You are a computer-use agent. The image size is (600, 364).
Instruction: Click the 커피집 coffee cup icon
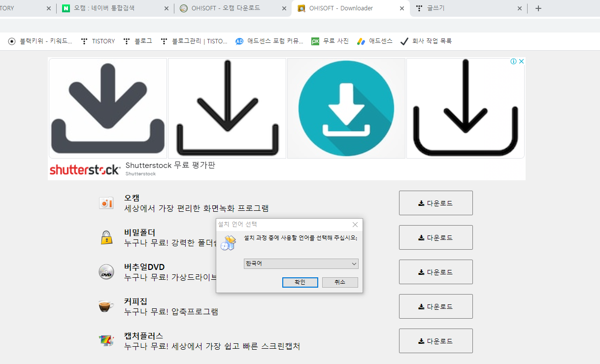click(x=106, y=306)
